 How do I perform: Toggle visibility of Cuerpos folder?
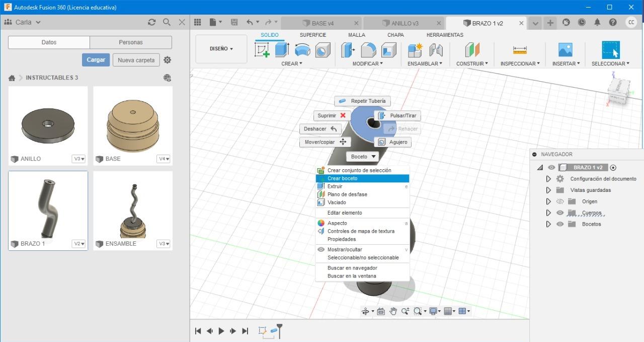click(560, 213)
